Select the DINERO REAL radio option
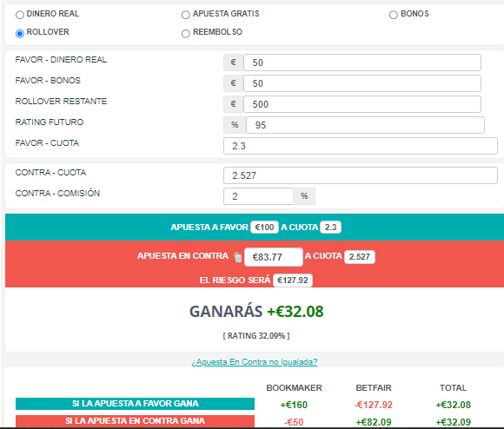This screenshot has height=429, width=504. 20,15
